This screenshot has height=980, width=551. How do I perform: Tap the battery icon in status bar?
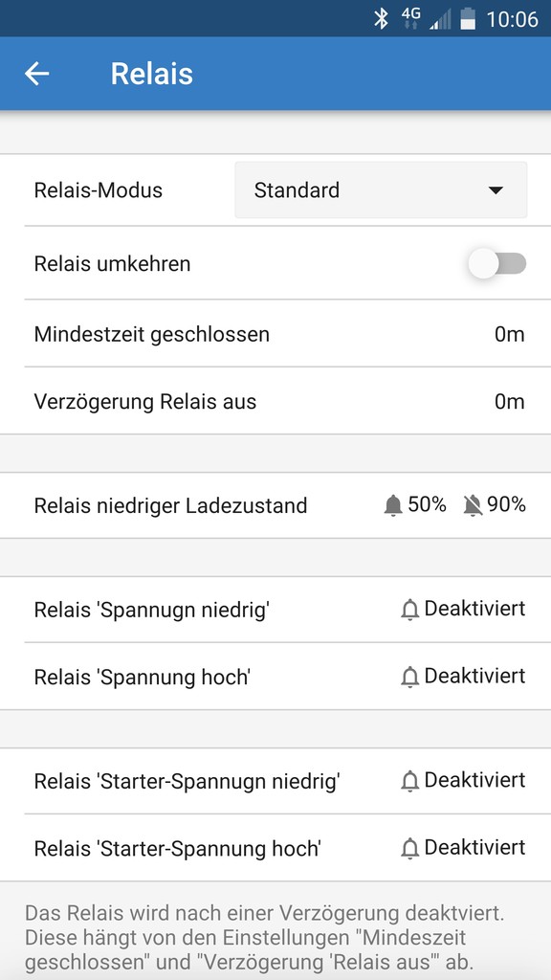click(x=468, y=19)
